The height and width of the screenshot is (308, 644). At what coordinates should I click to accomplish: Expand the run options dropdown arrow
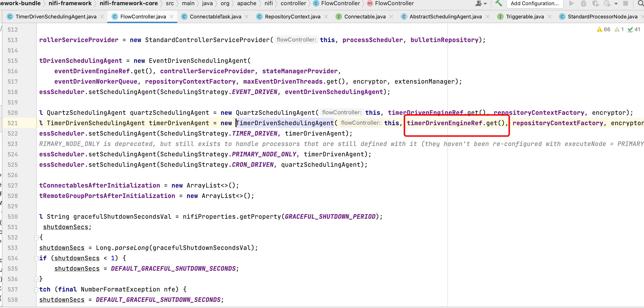pyautogui.click(x=616, y=4)
